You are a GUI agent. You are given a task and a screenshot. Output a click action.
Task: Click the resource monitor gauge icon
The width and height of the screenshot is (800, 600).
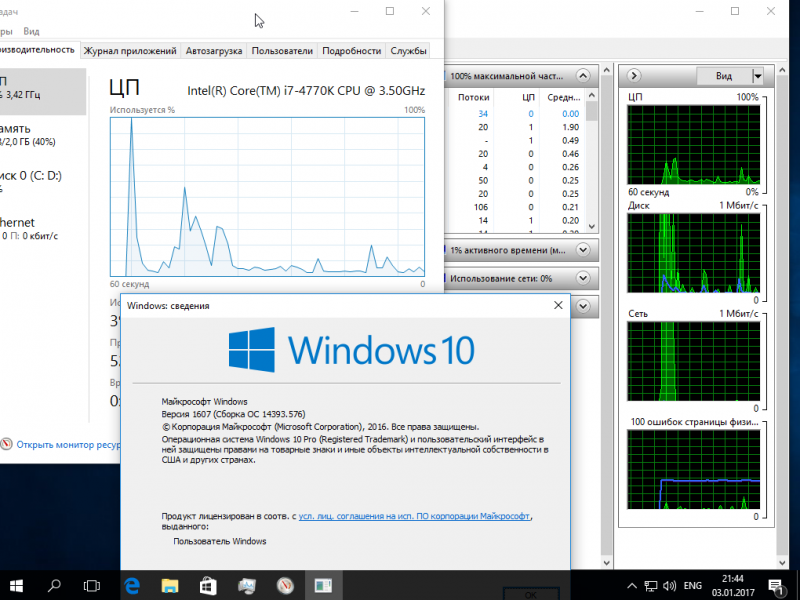point(6,444)
